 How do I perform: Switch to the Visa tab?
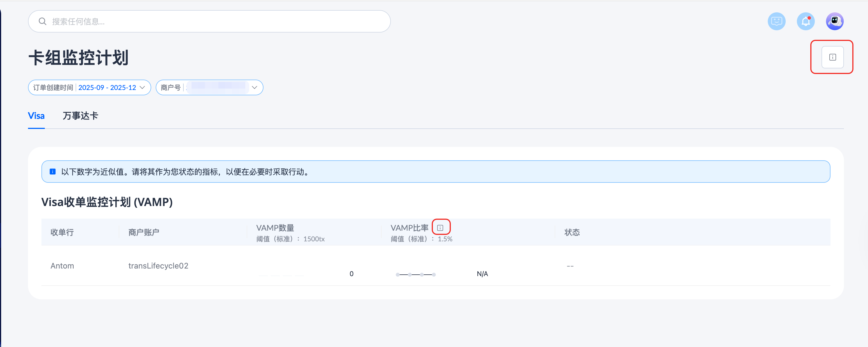point(36,116)
